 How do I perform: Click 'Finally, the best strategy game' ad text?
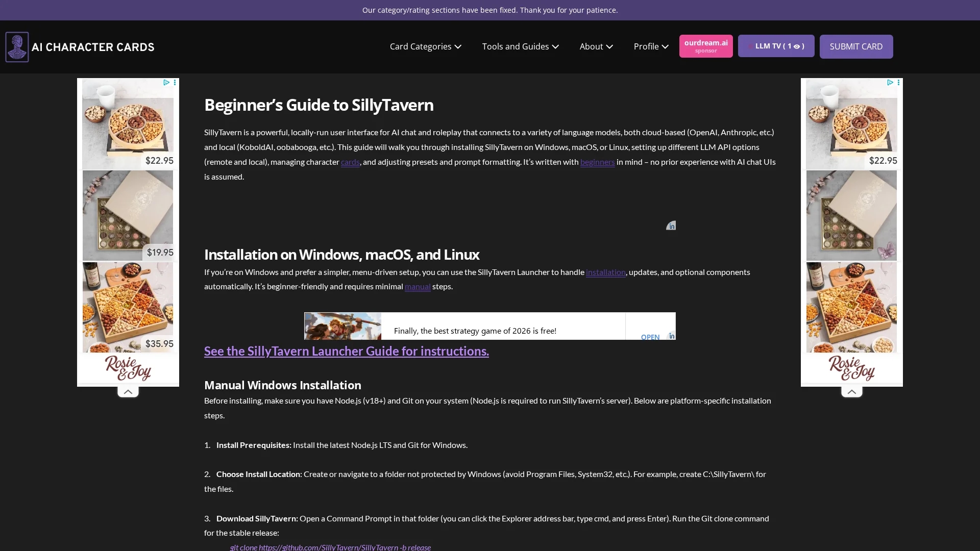coord(475,331)
